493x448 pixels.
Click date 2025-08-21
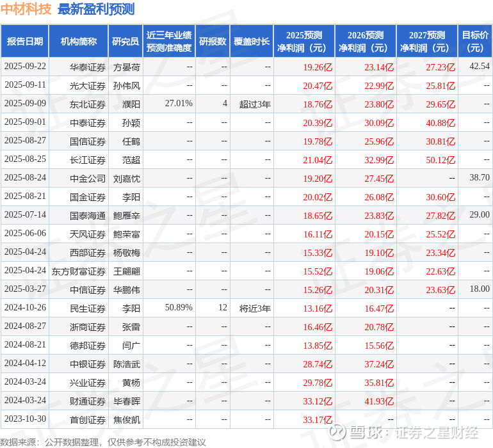[25, 196]
